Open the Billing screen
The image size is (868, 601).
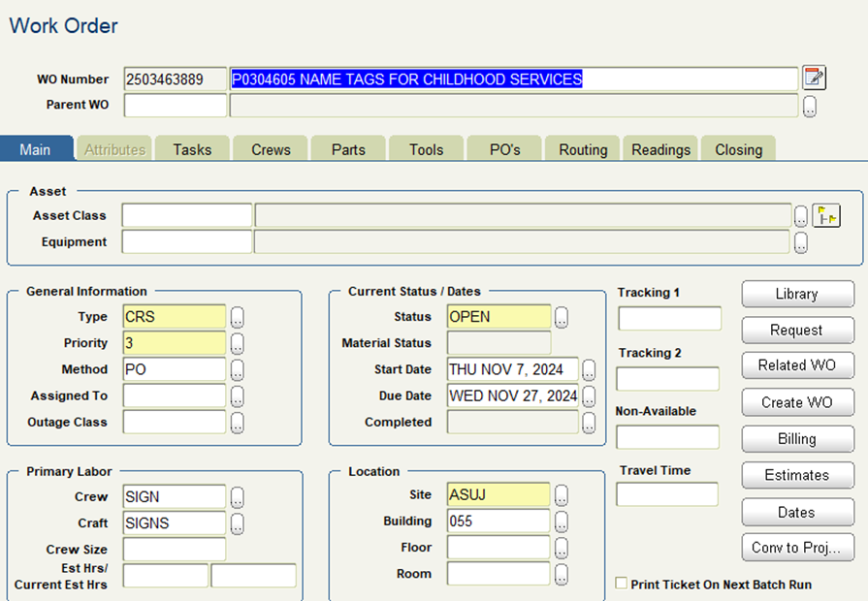[798, 439]
